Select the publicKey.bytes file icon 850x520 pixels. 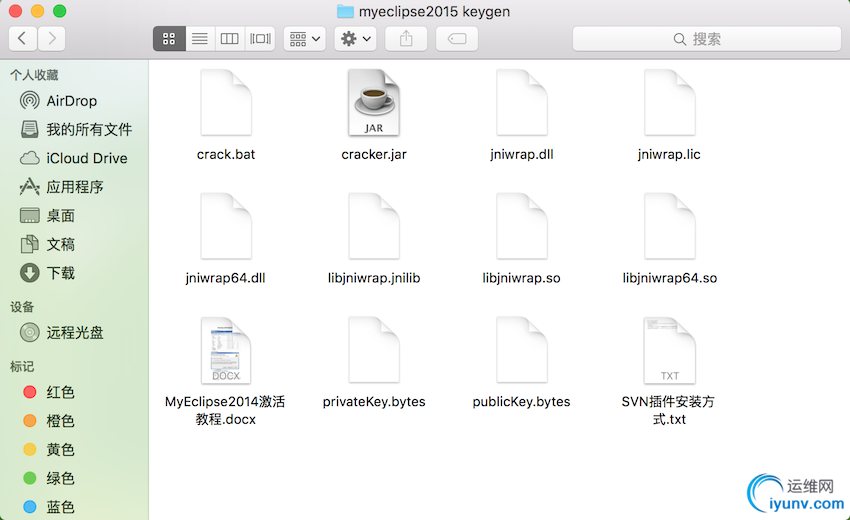pyautogui.click(x=522, y=350)
